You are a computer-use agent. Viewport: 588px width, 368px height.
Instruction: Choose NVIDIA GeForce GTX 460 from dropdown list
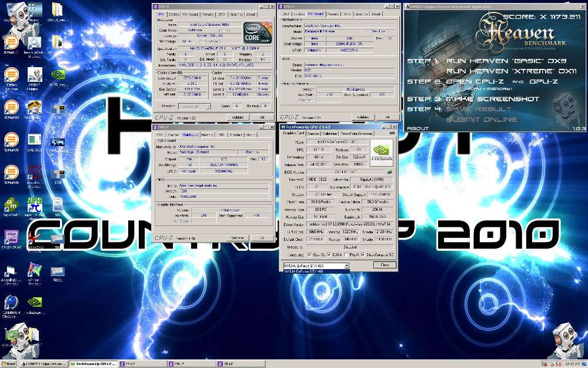[316, 271]
